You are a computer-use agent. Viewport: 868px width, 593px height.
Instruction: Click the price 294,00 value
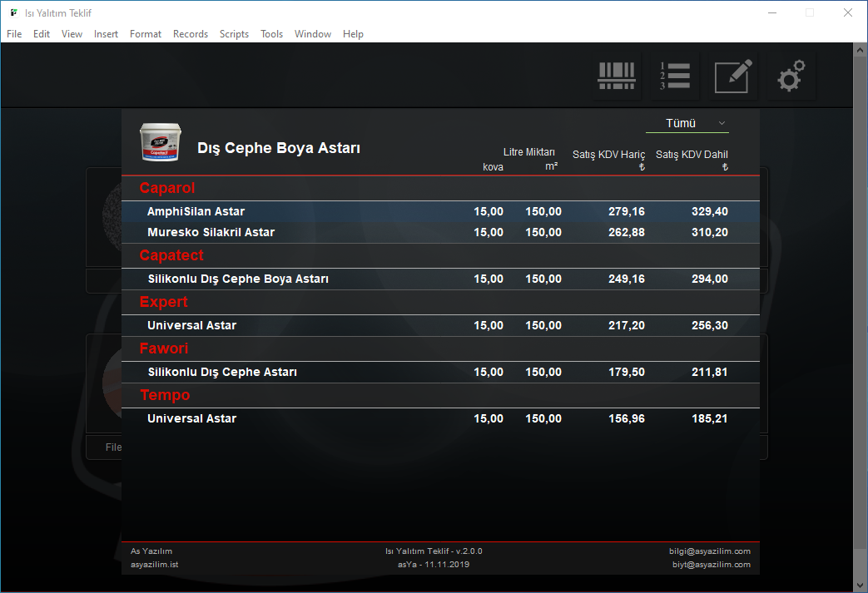tap(710, 279)
